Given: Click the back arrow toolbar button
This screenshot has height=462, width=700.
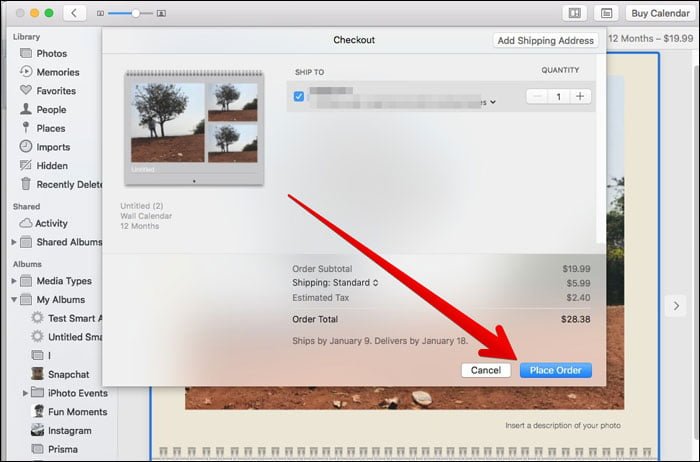Looking at the screenshot, I should (74, 13).
